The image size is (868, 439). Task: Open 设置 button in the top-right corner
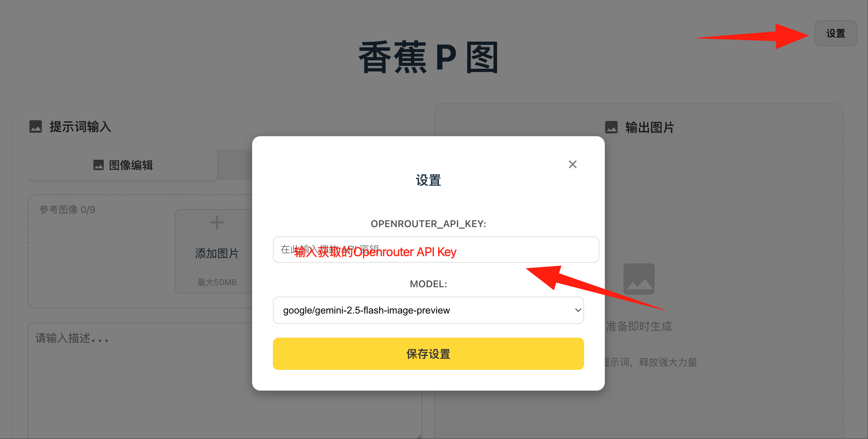point(835,33)
